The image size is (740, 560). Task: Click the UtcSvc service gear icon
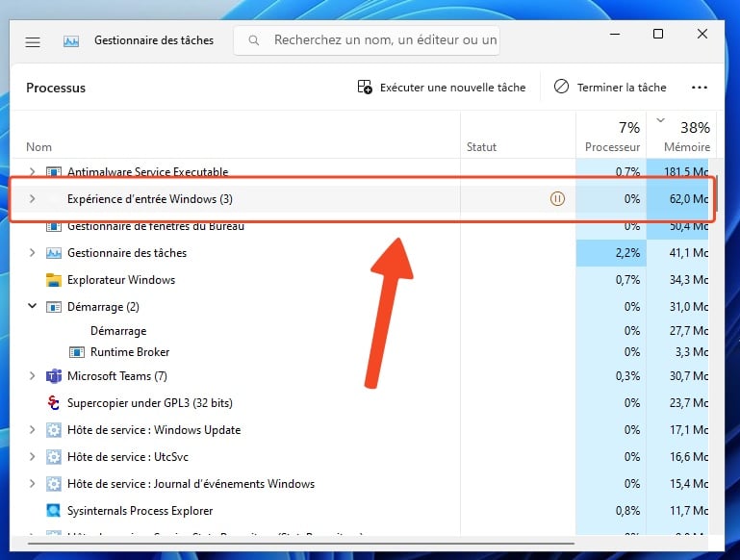tap(53, 457)
